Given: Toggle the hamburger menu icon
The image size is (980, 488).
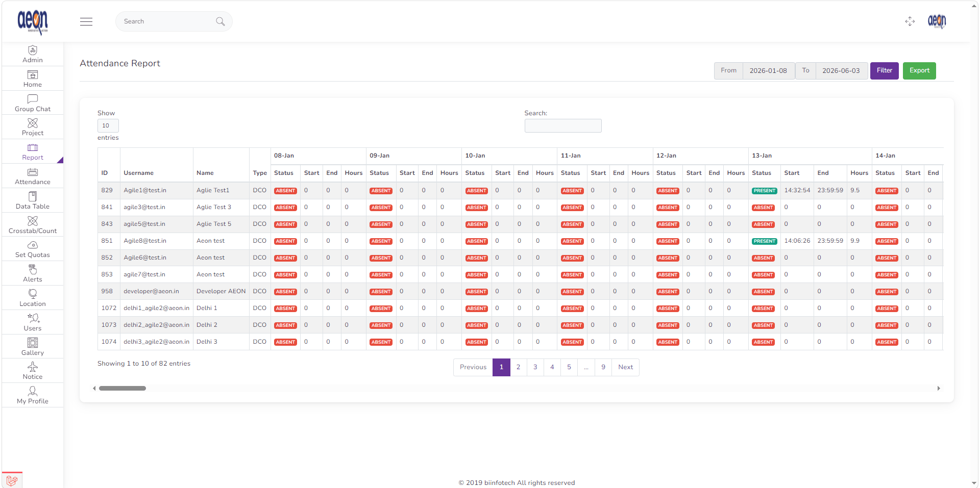Looking at the screenshot, I should coord(86,21).
